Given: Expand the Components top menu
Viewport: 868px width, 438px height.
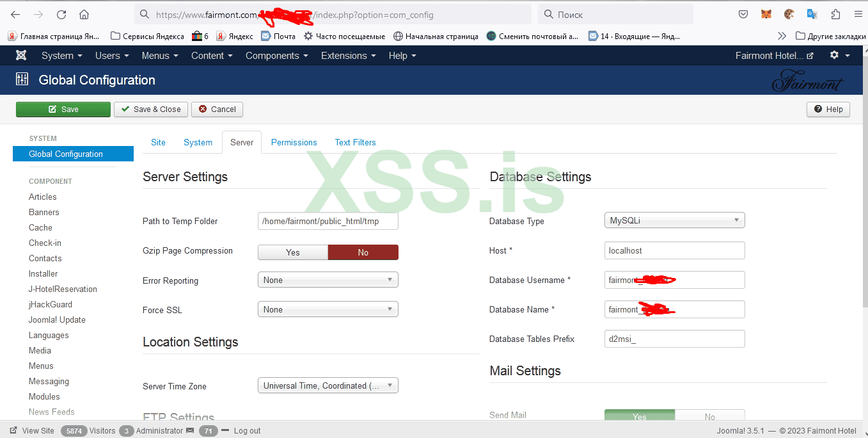Looking at the screenshot, I should pyautogui.click(x=277, y=56).
